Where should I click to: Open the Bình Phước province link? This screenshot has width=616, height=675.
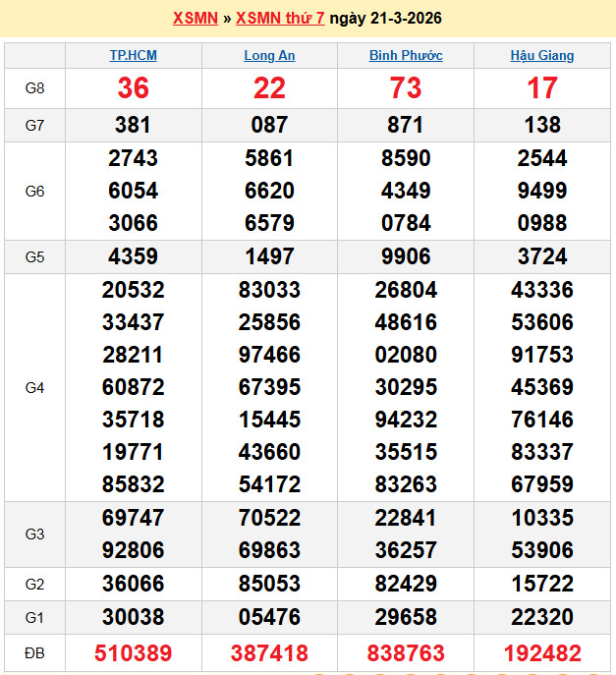406,56
